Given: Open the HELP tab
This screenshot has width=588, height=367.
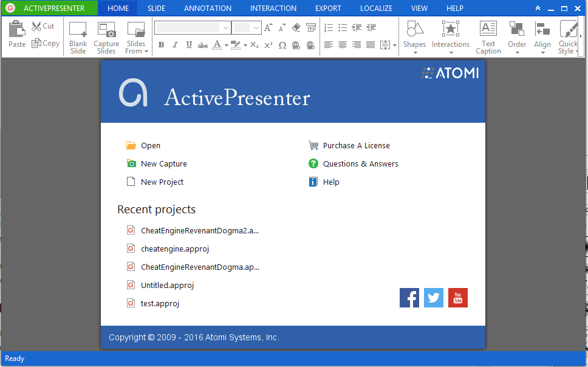Looking at the screenshot, I should coord(455,9).
